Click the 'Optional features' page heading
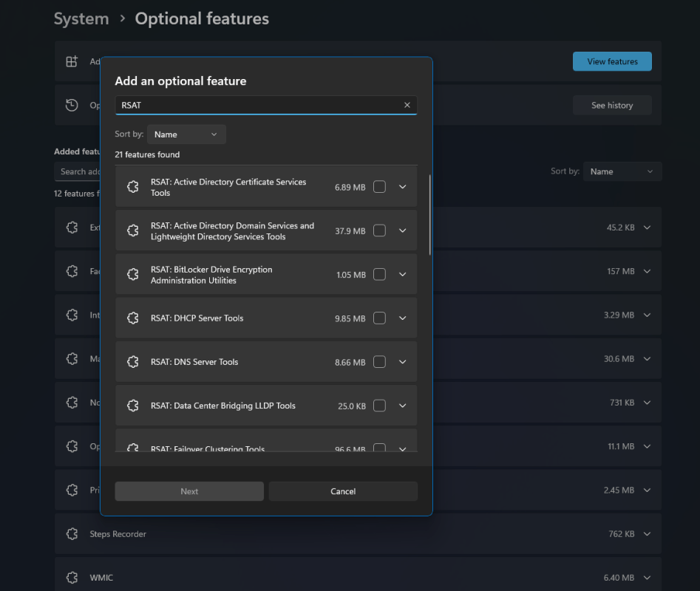 click(x=202, y=18)
